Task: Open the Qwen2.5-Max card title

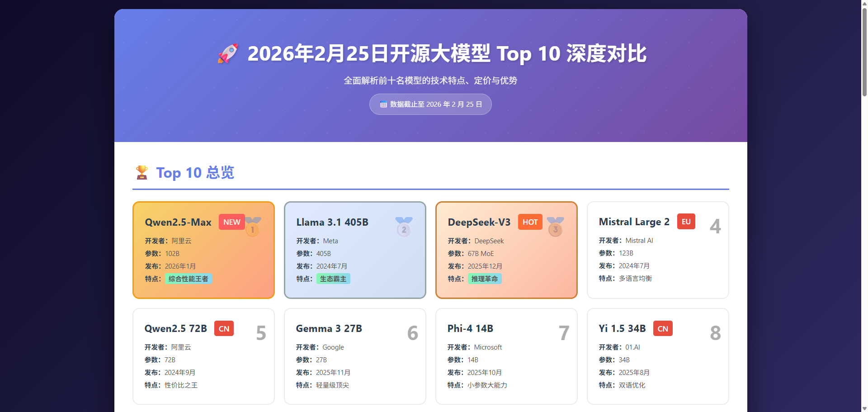Action: pyautogui.click(x=178, y=222)
